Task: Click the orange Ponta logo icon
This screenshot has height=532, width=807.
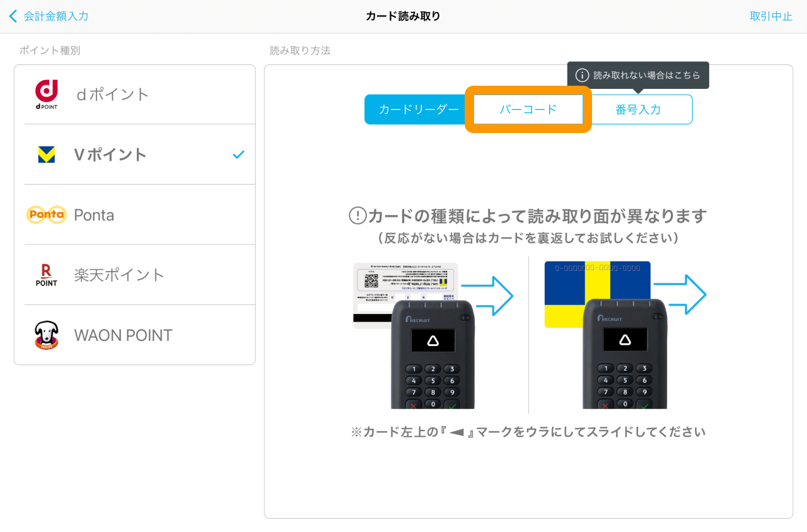Action: coord(47,215)
